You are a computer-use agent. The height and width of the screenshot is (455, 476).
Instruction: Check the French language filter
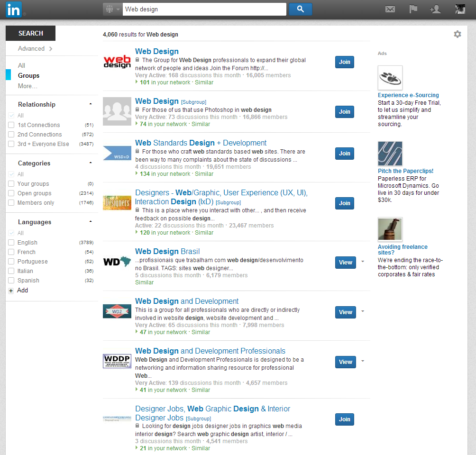[11, 252]
